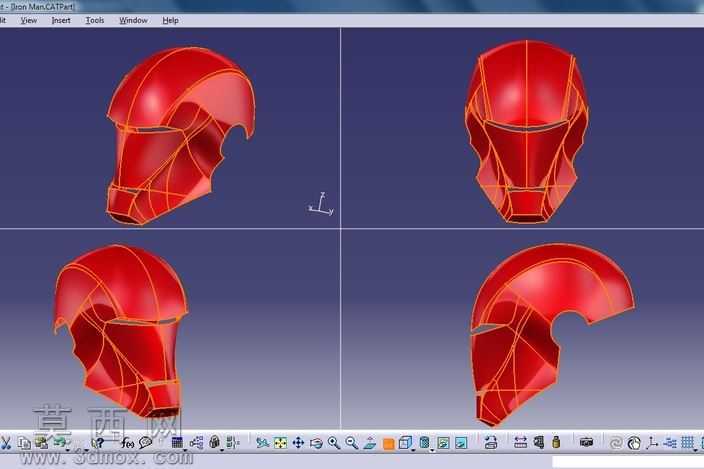Click the Swap visible space icon
This screenshot has height=469, width=704.
coord(461,443)
